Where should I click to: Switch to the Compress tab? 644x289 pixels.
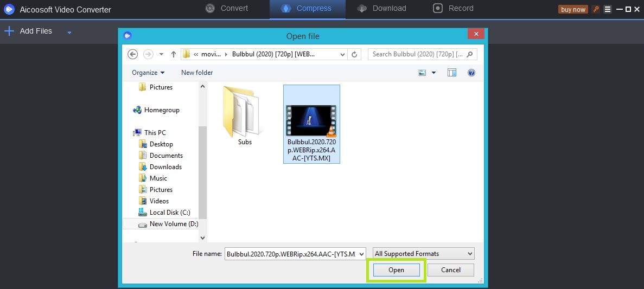307,8
